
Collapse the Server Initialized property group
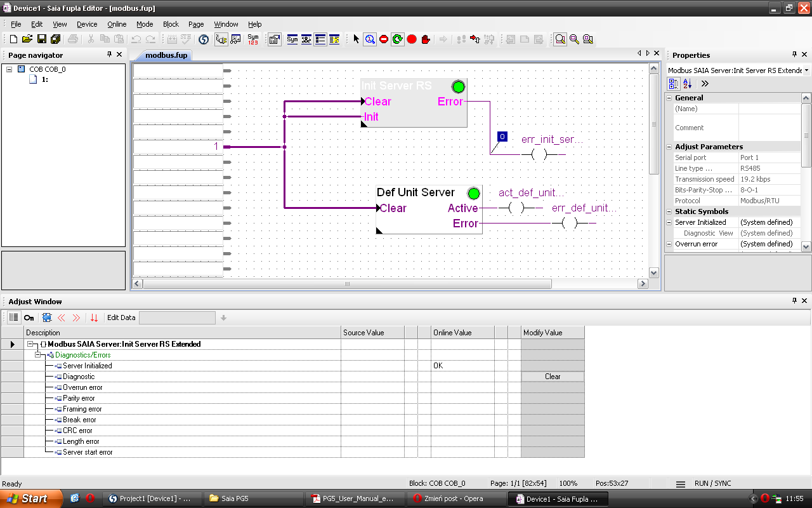pos(669,222)
